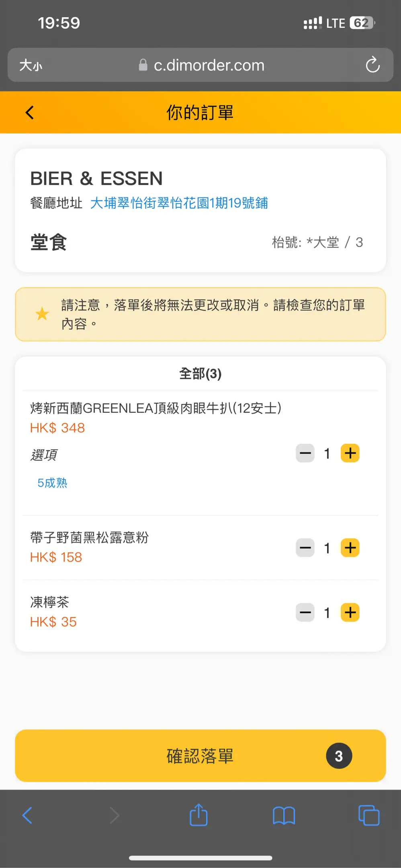
Task: Add one more scallop truffle pasta
Action: [x=350, y=548]
